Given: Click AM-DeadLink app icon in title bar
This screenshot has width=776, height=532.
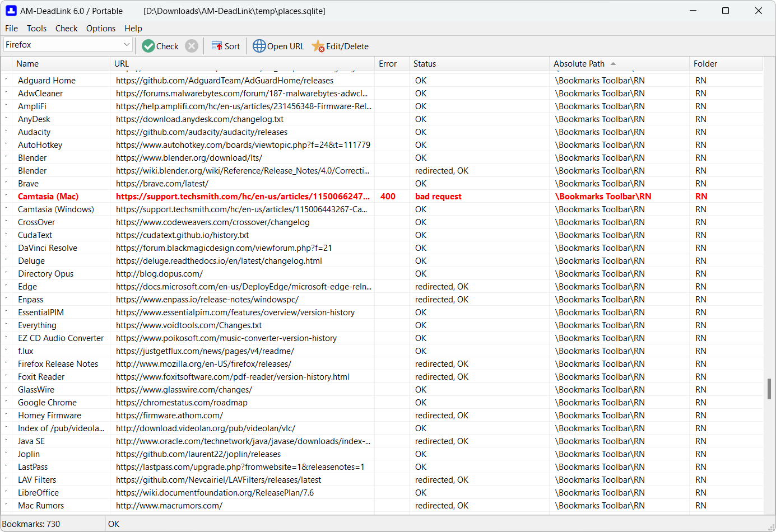Looking at the screenshot, I should [11, 11].
